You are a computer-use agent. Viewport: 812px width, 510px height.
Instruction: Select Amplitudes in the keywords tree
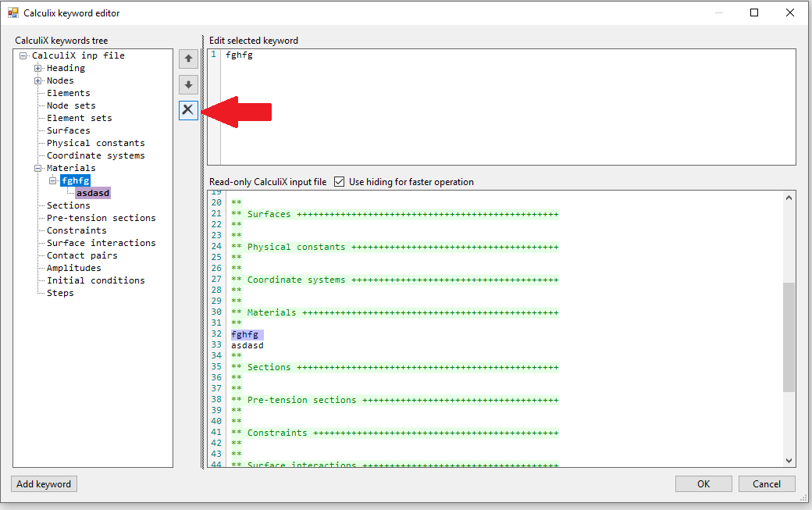coord(74,268)
